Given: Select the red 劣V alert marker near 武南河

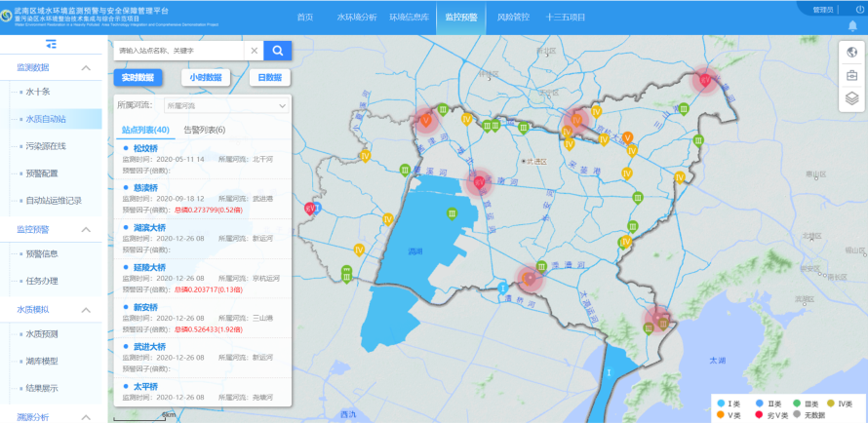Looking at the screenshot, I should (x=480, y=182).
